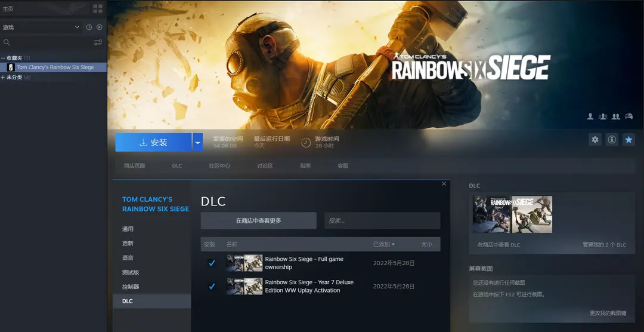Image resolution: width=644 pixels, height=332 pixels.
Task: Sort DLC by 已添加 column
Action: 383,244
